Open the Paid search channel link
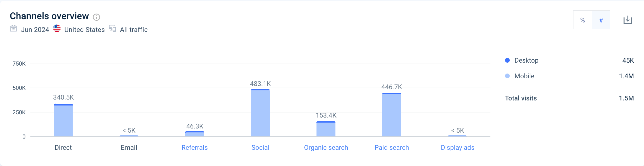 [x=392, y=147]
